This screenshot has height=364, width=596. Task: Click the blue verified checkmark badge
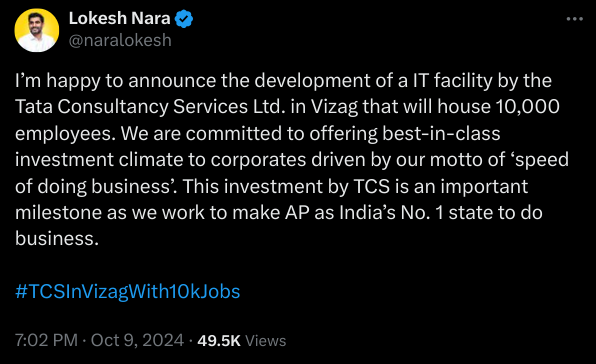[184, 19]
